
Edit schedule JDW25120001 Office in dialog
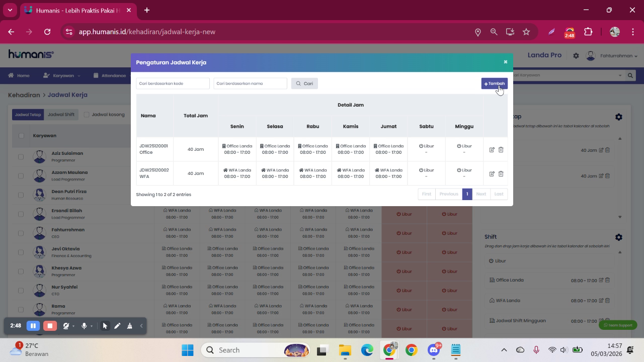tap(492, 150)
